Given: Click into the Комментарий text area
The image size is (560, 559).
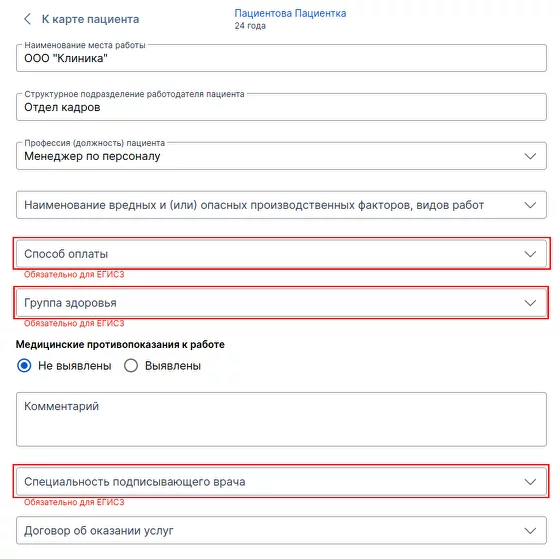Looking at the screenshot, I should click(281, 419).
